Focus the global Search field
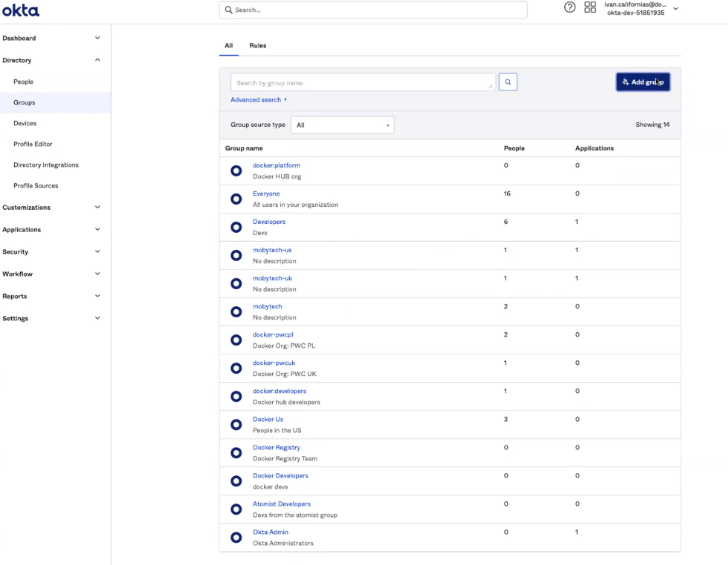The width and height of the screenshot is (728, 565). click(x=373, y=10)
